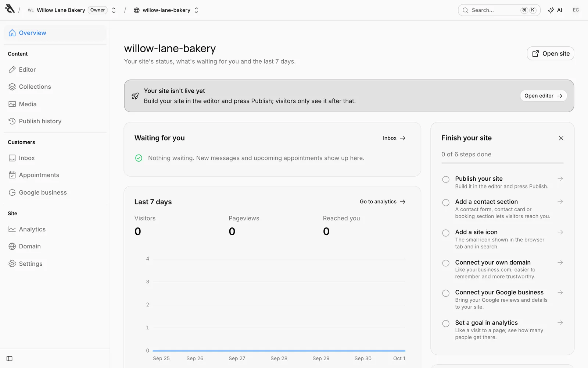Click the rocket icon in the site banner

pyautogui.click(x=135, y=96)
